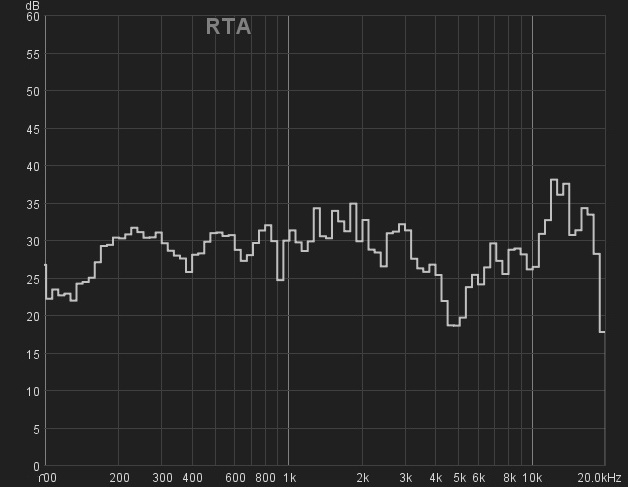Click the 10 label on the dB axis
The image size is (628, 487).
click(33, 391)
